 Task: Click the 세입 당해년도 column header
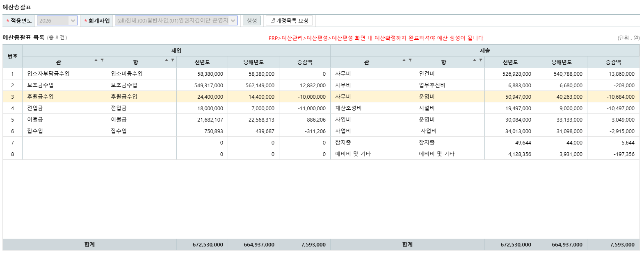[253, 62]
